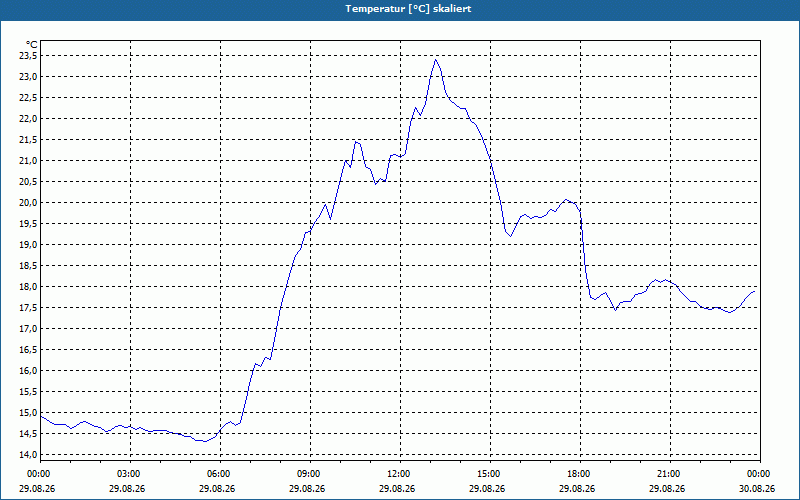
Task: Click the 20,5 y-axis label
Action: [28, 182]
